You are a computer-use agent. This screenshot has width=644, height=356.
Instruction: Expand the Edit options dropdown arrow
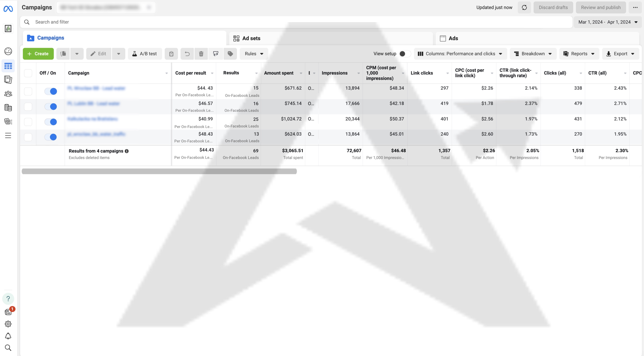[118, 54]
